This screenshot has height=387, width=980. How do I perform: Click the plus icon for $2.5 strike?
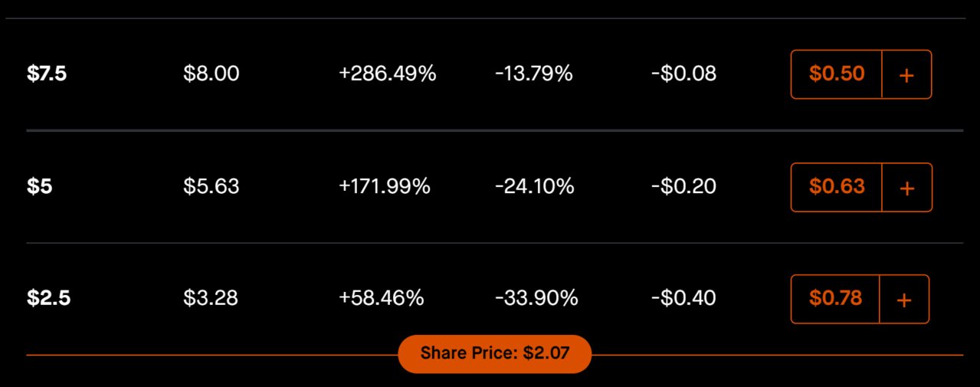pyautogui.click(x=904, y=299)
